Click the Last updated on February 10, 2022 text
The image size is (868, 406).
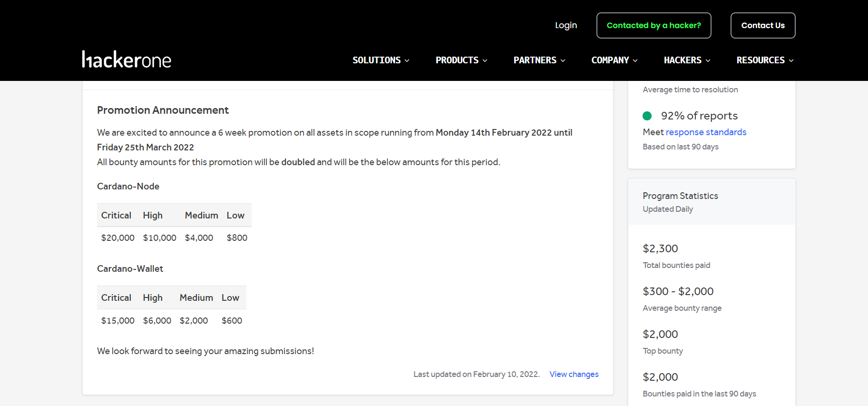(x=476, y=374)
